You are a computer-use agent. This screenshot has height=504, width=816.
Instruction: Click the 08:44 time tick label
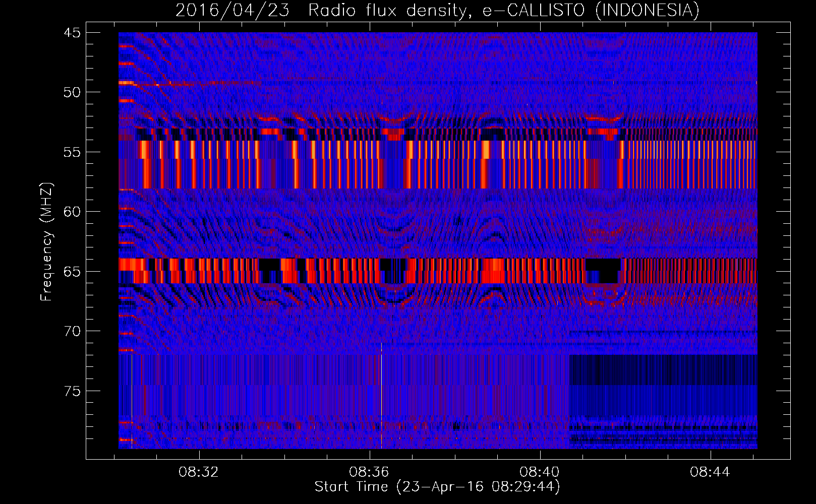coord(710,472)
